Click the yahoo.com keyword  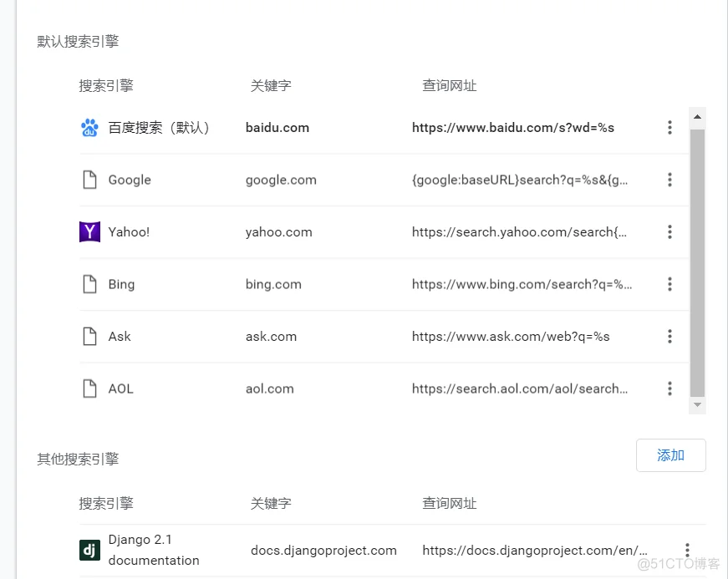coord(278,232)
